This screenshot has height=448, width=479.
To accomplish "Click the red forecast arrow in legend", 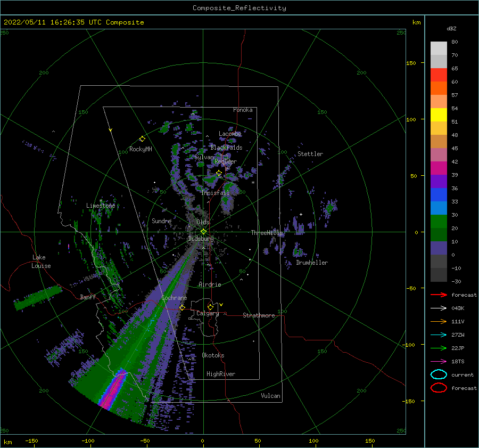I will point(439,295).
